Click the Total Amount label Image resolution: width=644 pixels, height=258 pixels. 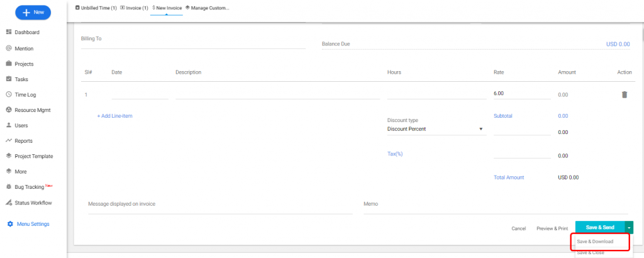[x=509, y=177]
